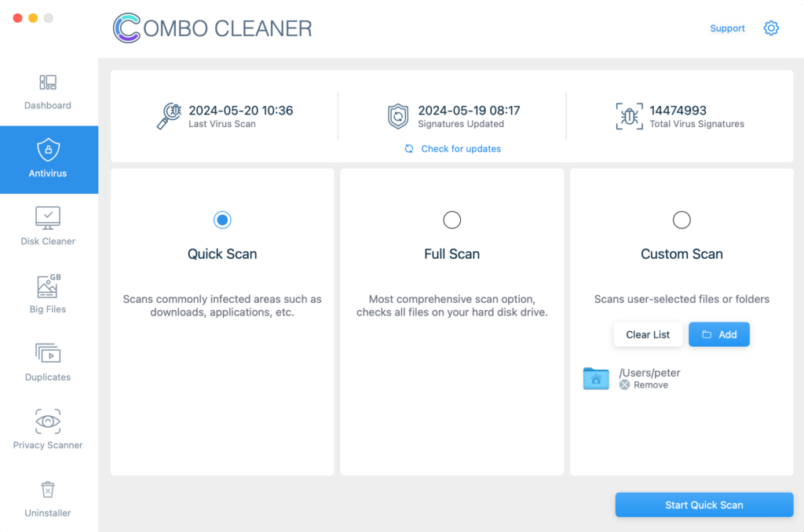804x532 pixels.
Task: Open the Duplicates finder
Action: click(x=47, y=362)
